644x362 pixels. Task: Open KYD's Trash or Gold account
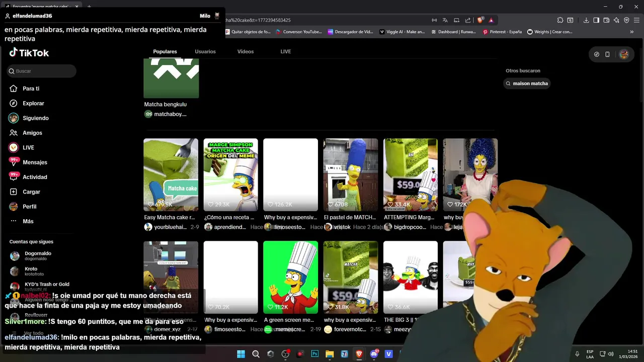(40, 287)
